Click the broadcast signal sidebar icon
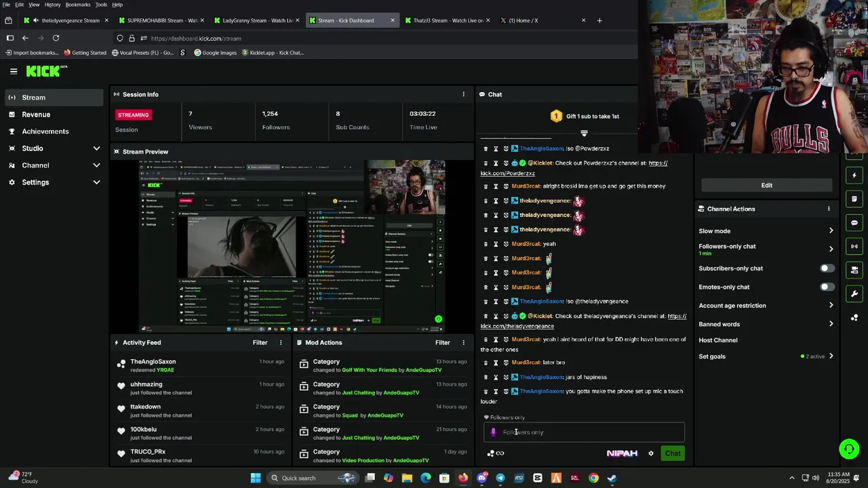The width and height of the screenshot is (868, 488). [x=854, y=246]
